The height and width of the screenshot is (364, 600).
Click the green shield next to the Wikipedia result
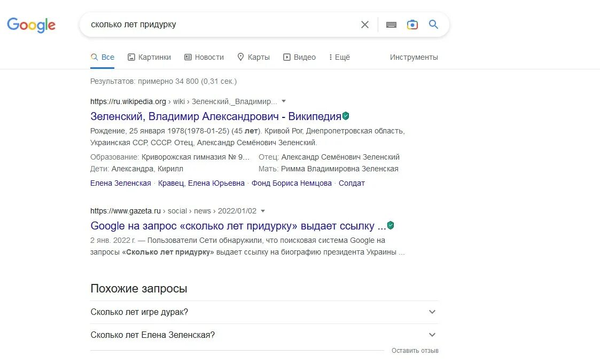click(346, 115)
